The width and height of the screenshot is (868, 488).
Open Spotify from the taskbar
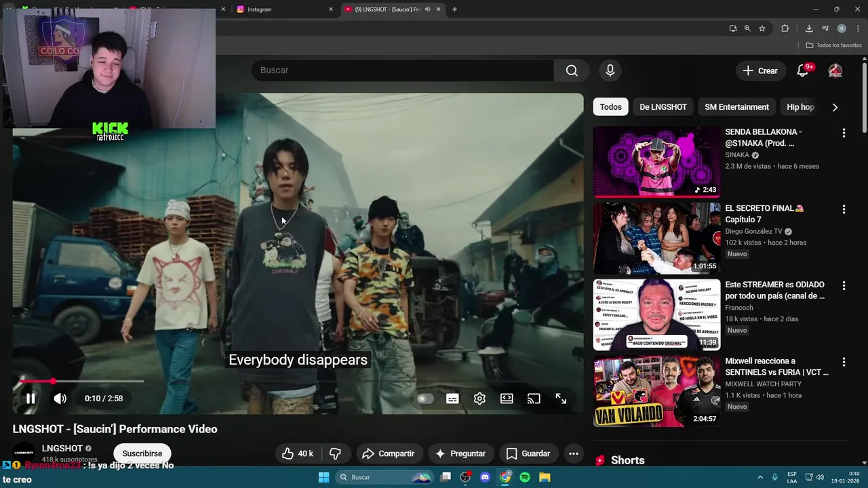[525, 477]
